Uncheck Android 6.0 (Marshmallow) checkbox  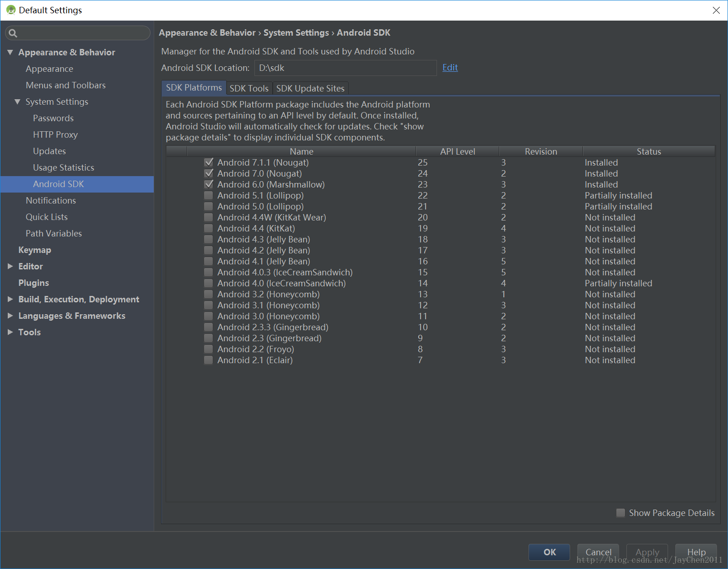pyautogui.click(x=209, y=184)
